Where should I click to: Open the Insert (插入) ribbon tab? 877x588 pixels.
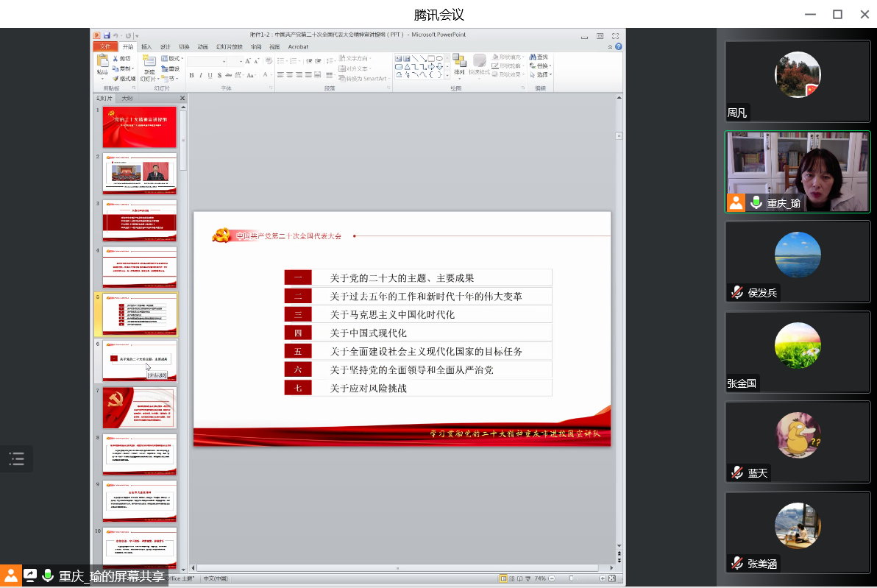[146, 46]
